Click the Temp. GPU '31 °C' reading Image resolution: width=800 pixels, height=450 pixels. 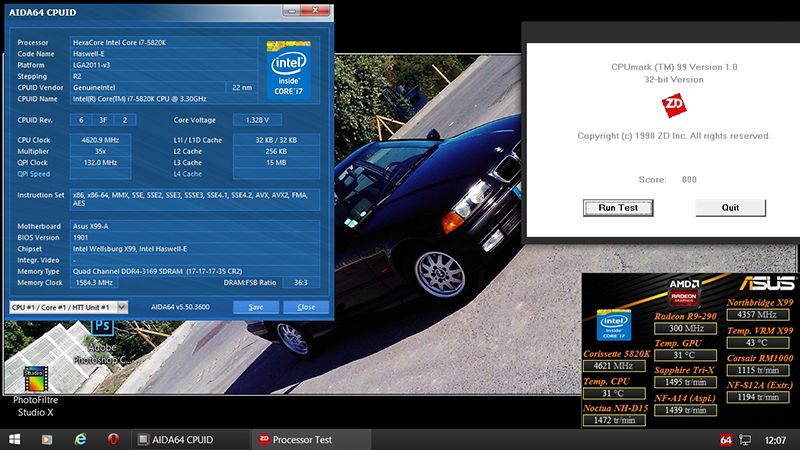pyautogui.click(x=686, y=356)
